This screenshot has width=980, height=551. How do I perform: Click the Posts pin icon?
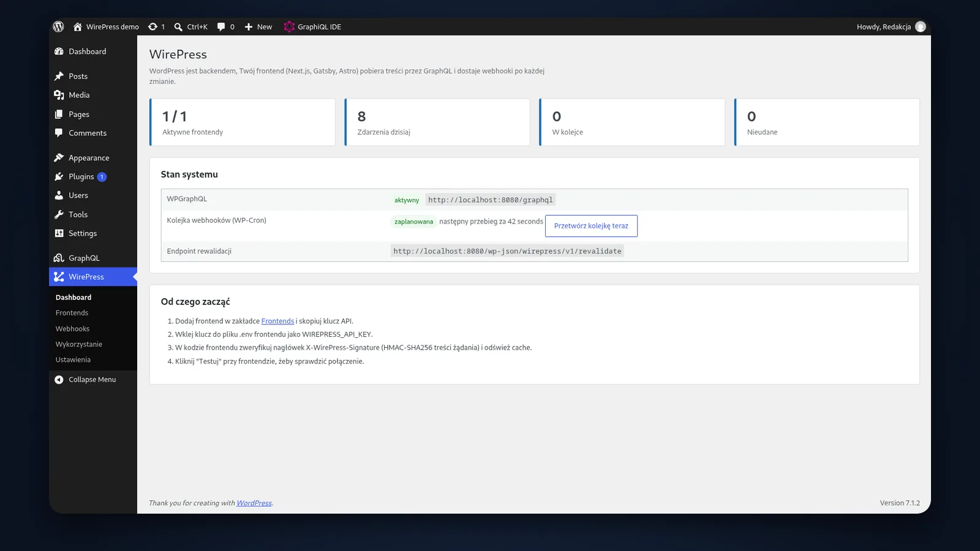coord(59,76)
